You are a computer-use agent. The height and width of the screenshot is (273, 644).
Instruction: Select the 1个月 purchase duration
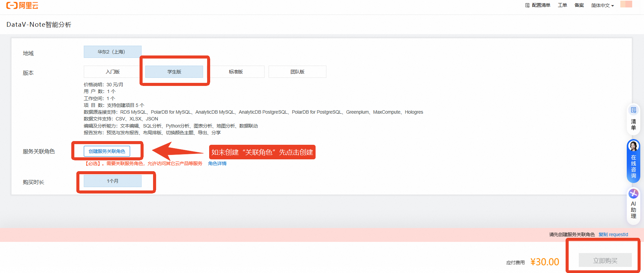(x=113, y=181)
